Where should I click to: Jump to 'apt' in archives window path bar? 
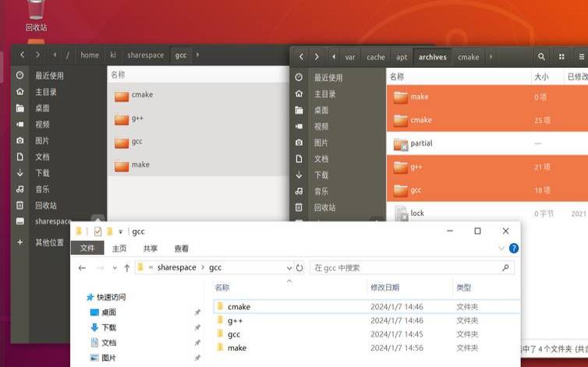tap(402, 57)
